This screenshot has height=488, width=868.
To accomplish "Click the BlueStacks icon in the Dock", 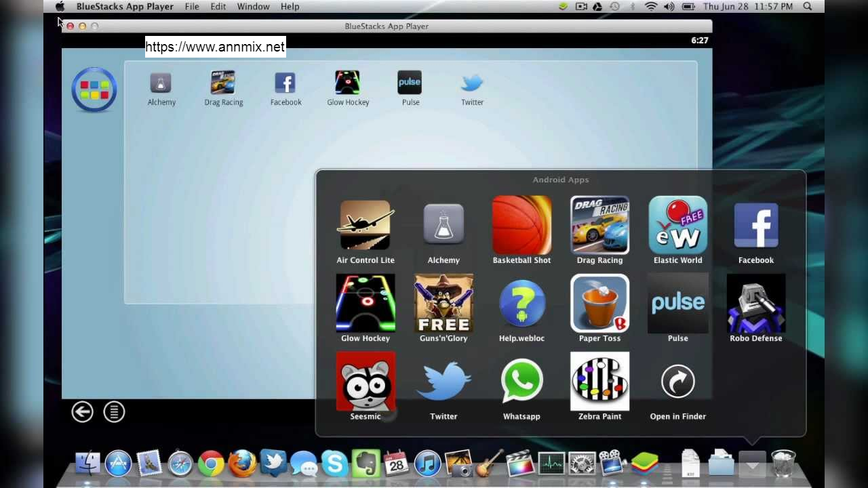I will click(645, 463).
